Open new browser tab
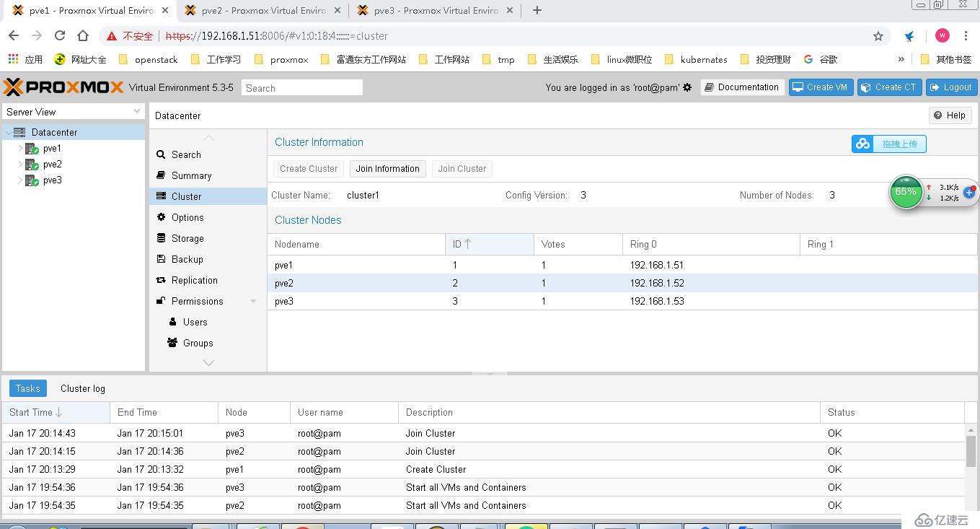980x529 pixels. click(x=537, y=10)
